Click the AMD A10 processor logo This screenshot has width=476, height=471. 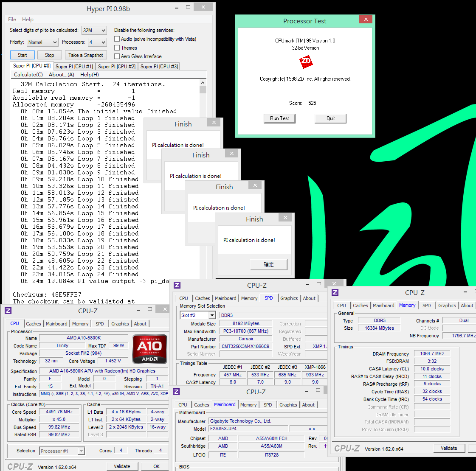(x=149, y=349)
